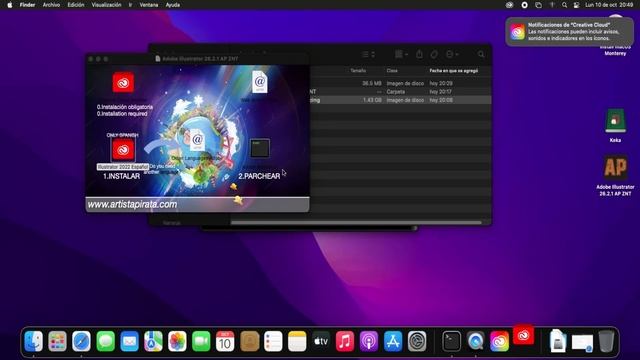Launch Safari from the Dock
This screenshot has height=360, width=640.
coord(81,341)
